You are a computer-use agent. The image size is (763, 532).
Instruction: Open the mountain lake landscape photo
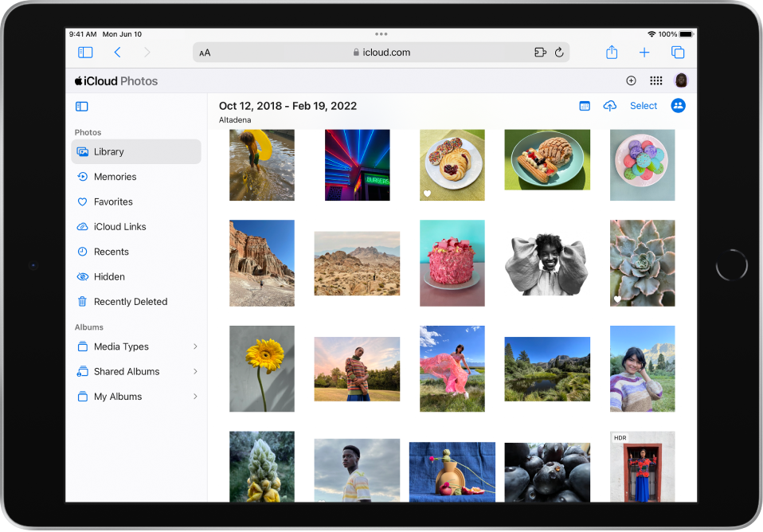[547, 369]
